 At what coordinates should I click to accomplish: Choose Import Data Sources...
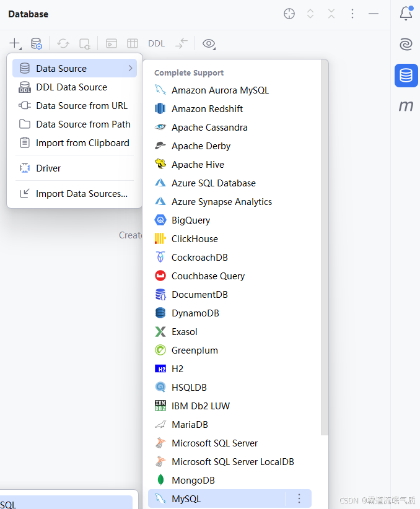click(x=74, y=193)
